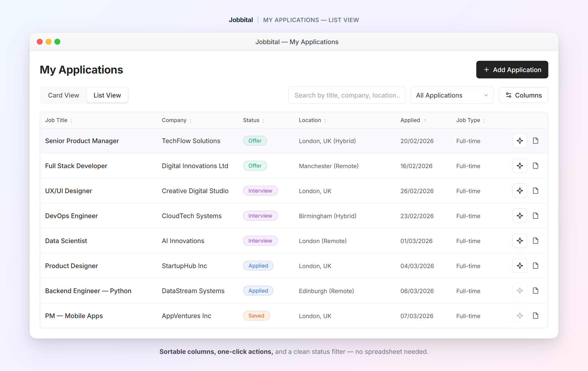Sort the table by Job Title
This screenshot has width=588, height=371.
58,120
